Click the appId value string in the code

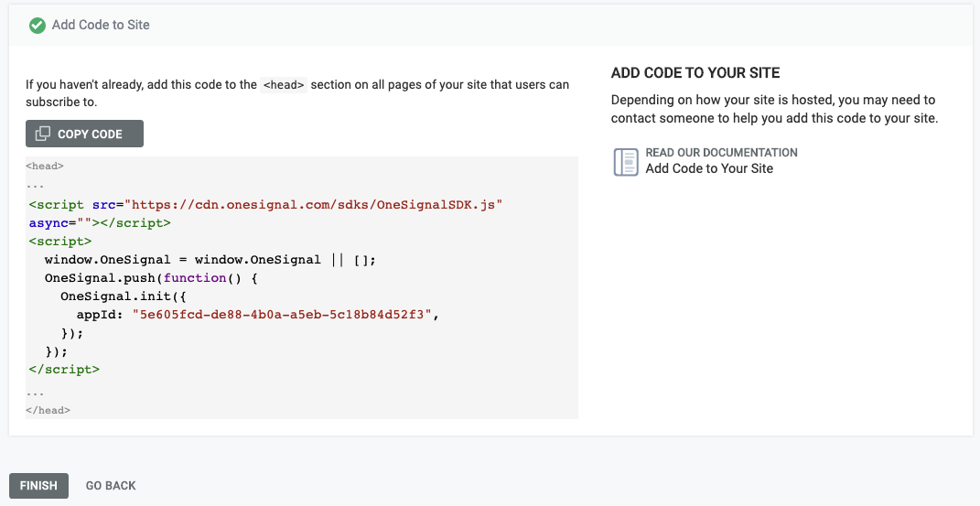point(282,315)
